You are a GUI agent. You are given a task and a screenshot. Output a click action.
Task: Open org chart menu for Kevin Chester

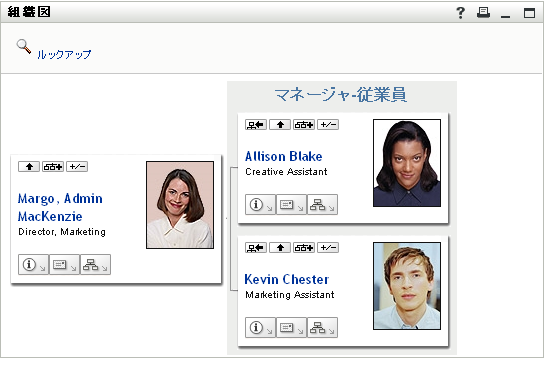[322, 328]
